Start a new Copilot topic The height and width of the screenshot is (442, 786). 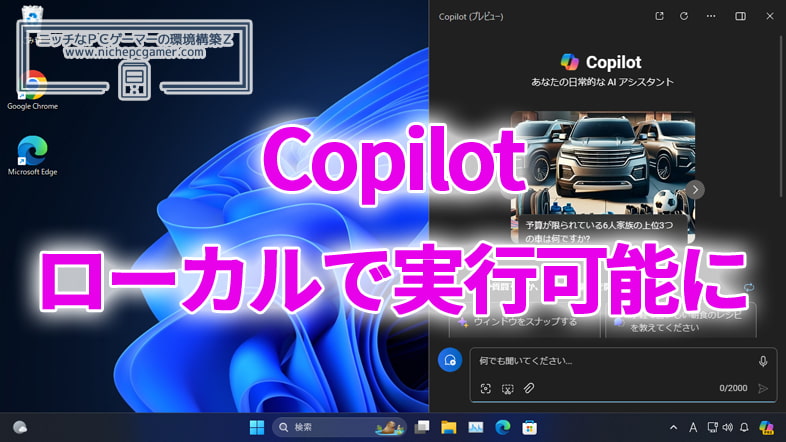click(x=450, y=360)
